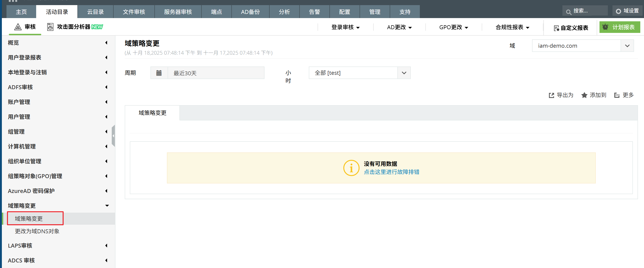Click the 点击这里进行故障排错 link

[391, 172]
